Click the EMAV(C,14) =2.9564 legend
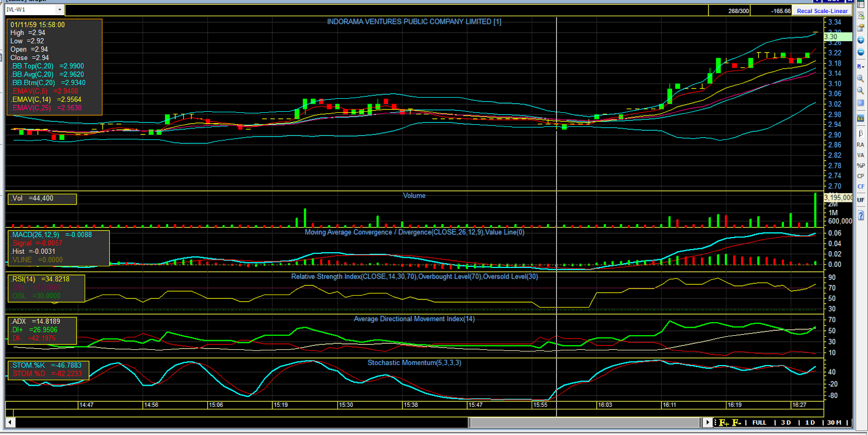This screenshot has height=435, width=868. pos(47,99)
